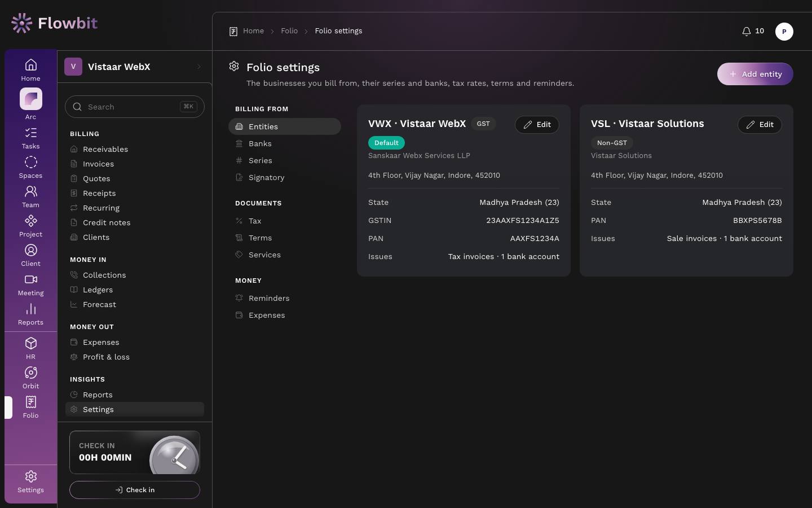Click the Add entity button
Image resolution: width=812 pixels, height=508 pixels.
click(755, 74)
